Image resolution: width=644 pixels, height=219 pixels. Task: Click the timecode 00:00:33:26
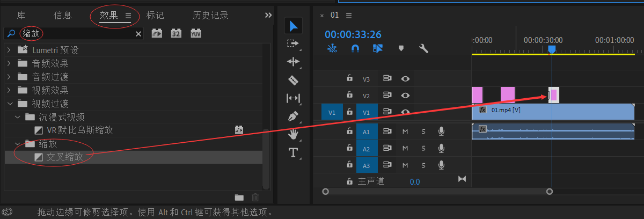coord(353,34)
